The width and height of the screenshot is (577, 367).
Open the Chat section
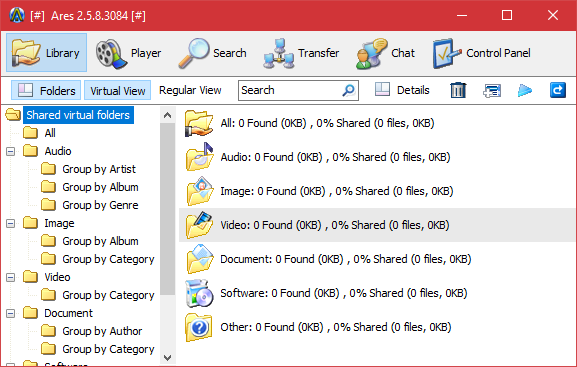coord(385,53)
